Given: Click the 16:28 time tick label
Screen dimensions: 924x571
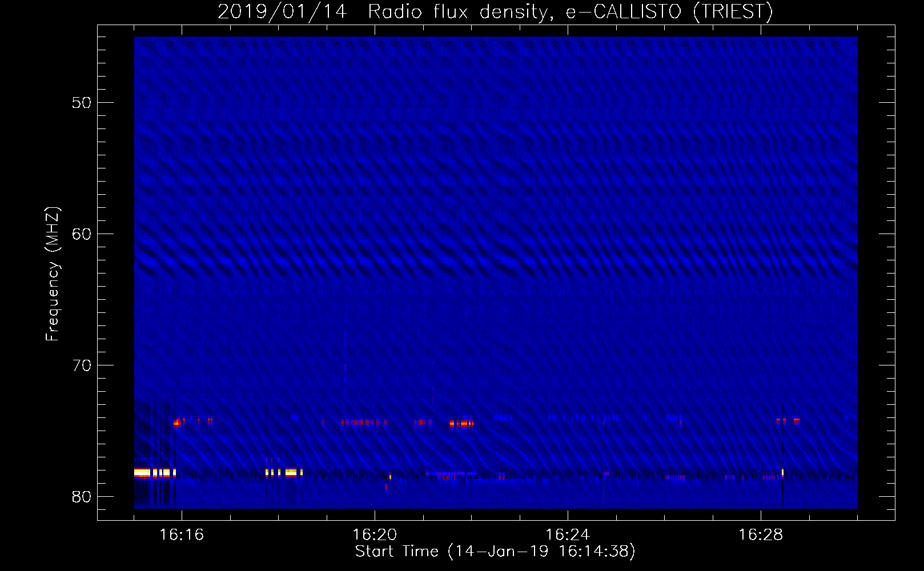Looking at the screenshot, I should point(761,535).
